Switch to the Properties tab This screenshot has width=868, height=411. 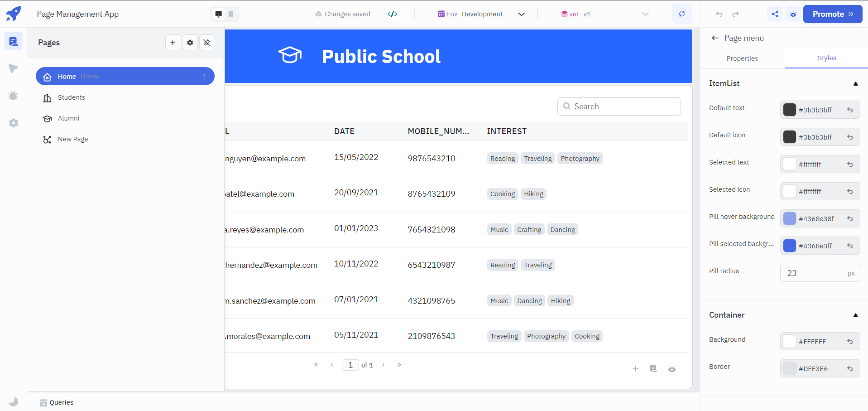click(742, 58)
